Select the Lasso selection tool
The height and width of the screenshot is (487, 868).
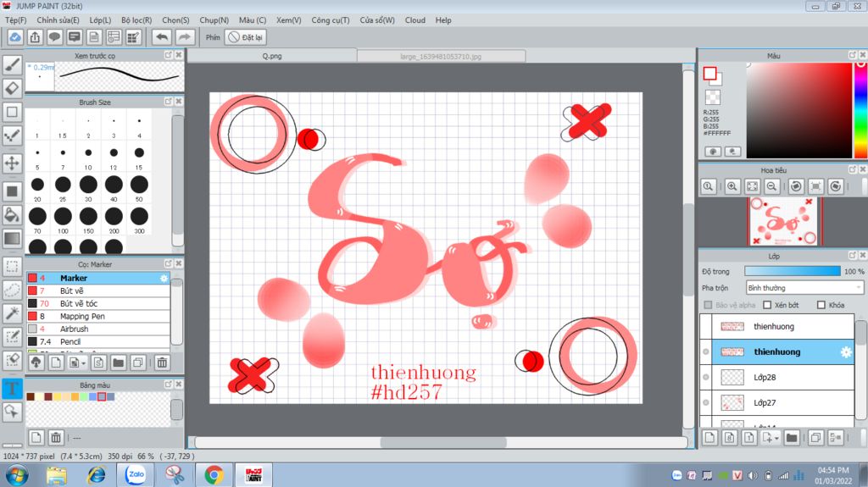pos(12,290)
